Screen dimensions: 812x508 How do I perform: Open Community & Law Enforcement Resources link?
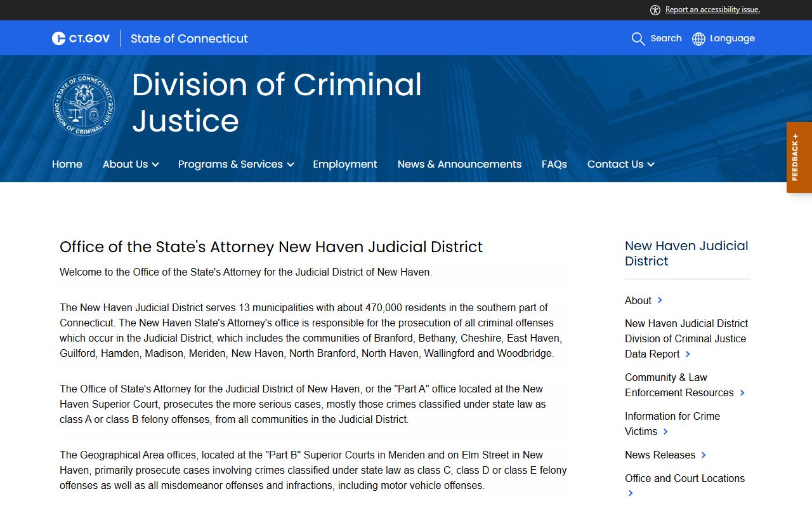click(679, 385)
